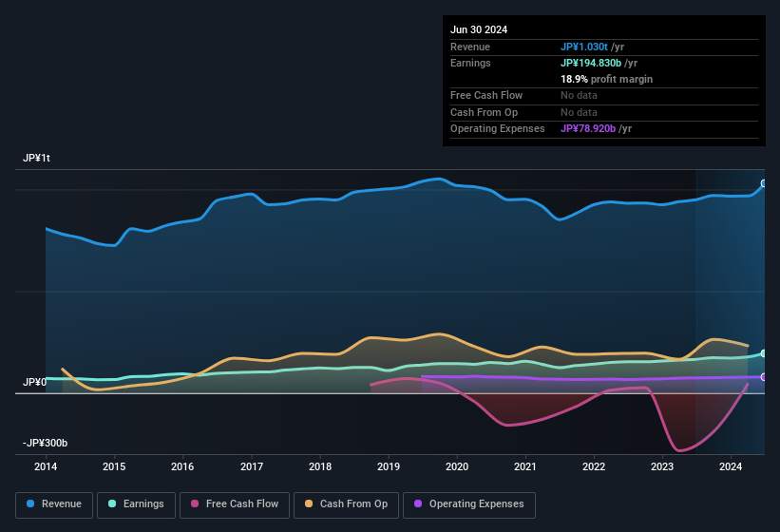Image resolution: width=780 pixels, height=532 pixels.
Task: Click the 2014 x-axis label
Action: tap(46, 466)
